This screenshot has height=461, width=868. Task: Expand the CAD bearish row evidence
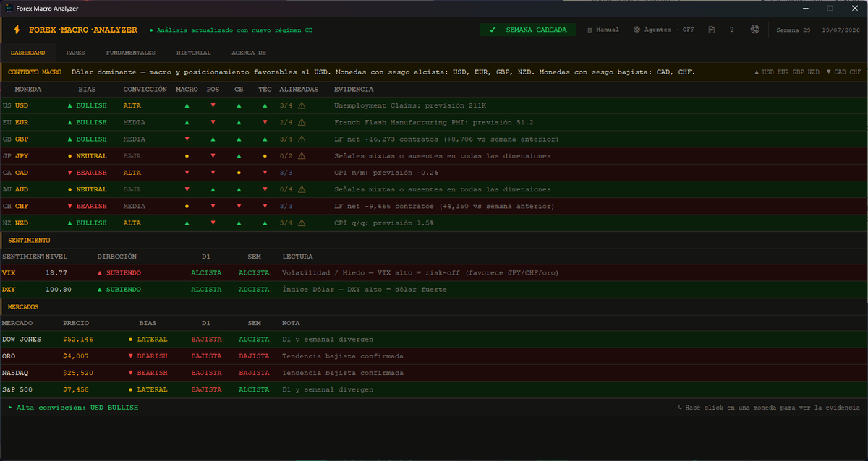click(x=434, y=173)
